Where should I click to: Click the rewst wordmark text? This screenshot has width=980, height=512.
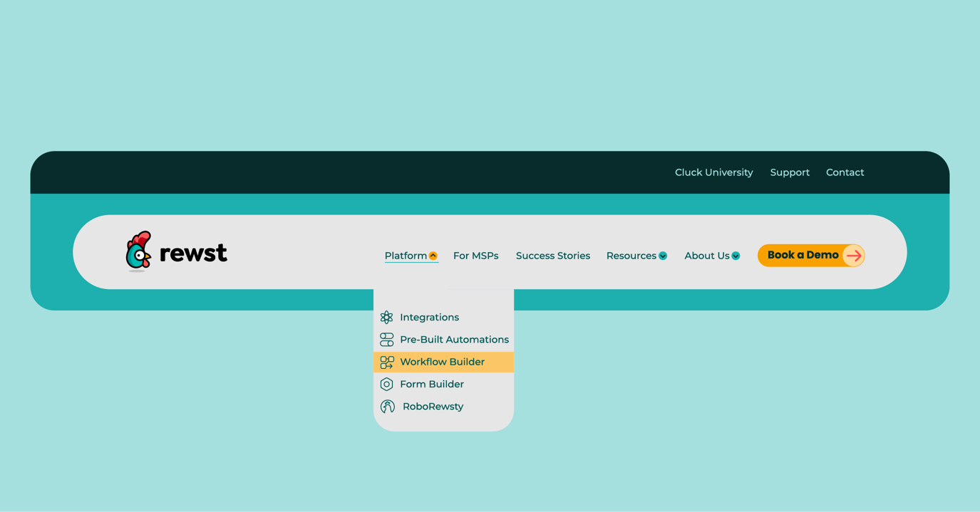[193, 253]
